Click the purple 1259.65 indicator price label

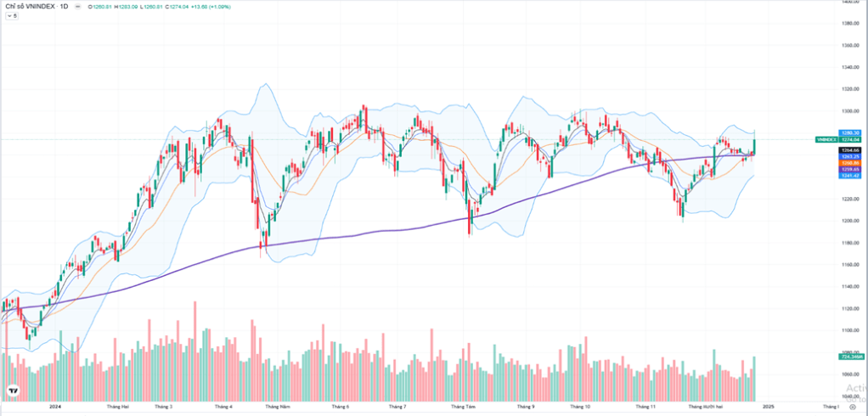(x=851, y=169)
